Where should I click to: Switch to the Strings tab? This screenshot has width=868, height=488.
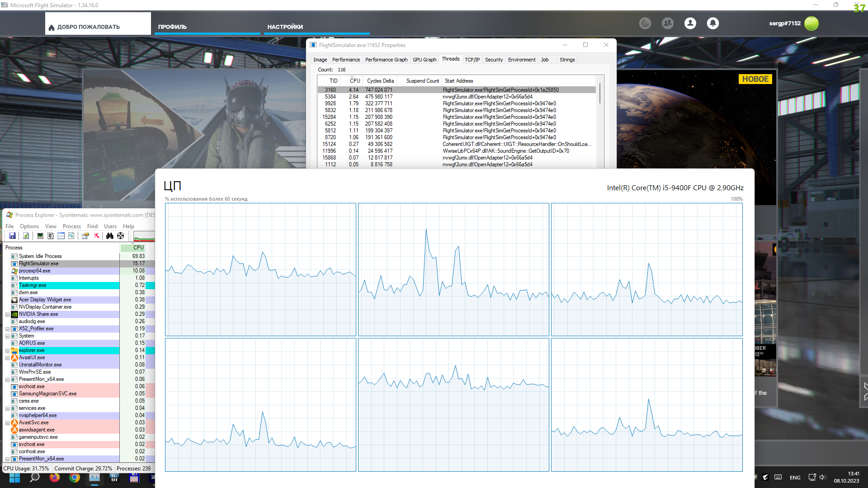pyautogui.click(x=567, y=60)
